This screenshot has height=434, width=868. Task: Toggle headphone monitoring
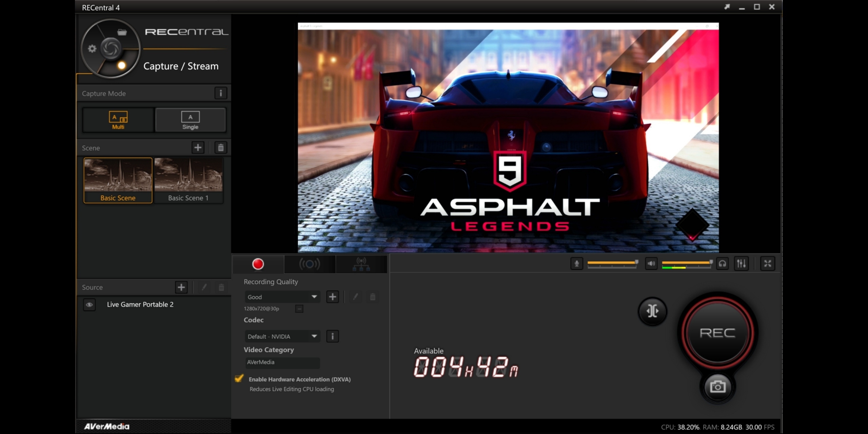coord(723,264)
